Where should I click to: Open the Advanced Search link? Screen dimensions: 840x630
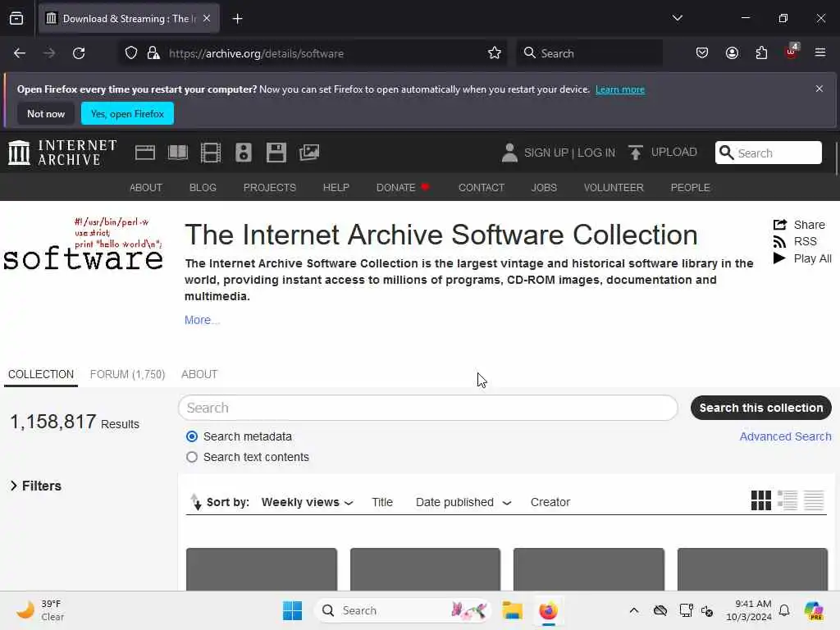click(785, 436)
